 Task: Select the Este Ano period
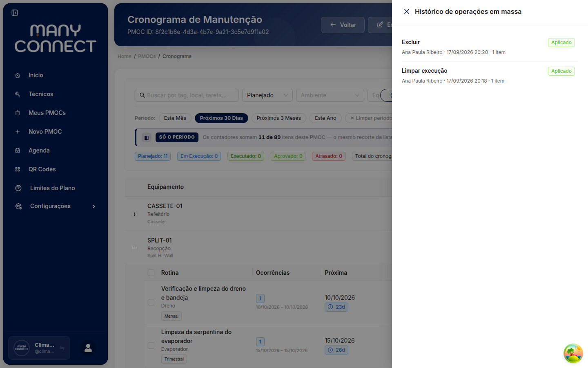click(325, 118)
